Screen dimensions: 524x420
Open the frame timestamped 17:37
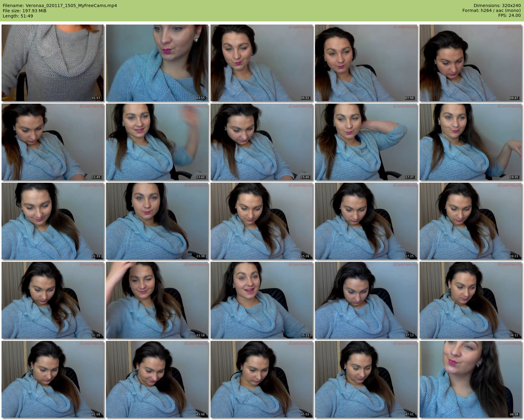point(366,142)
